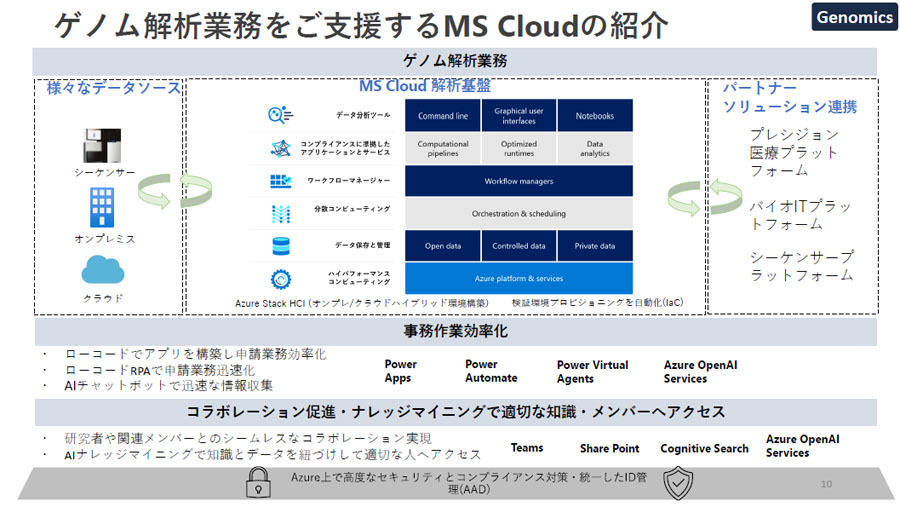
Task: Click the IaC provisioning automation caption
Action: tap(598, 303)
